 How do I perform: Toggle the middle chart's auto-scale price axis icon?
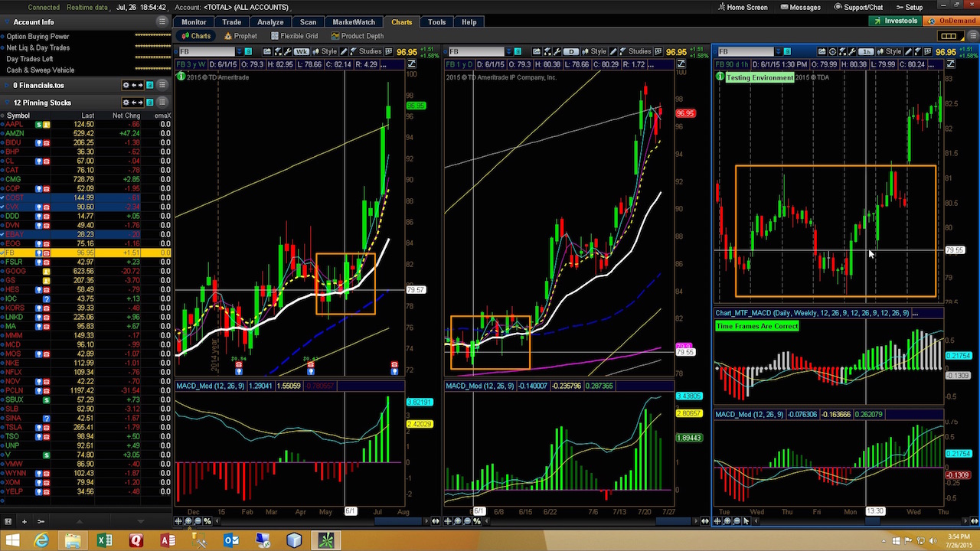[681, 64]
